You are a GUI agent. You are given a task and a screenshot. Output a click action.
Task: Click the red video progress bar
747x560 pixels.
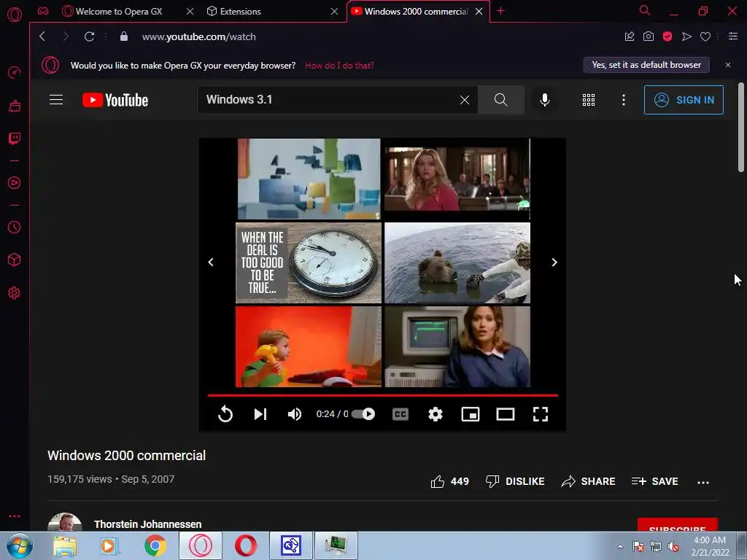coord(382,395)
